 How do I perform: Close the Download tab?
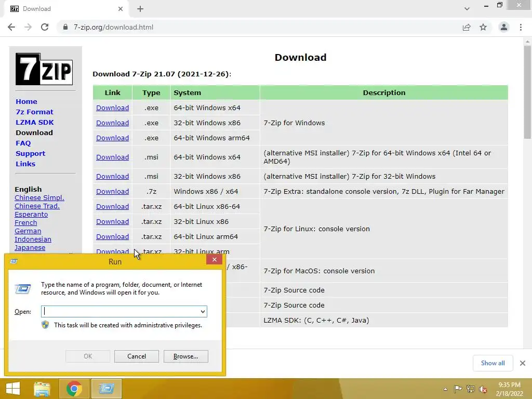[121, 9]
